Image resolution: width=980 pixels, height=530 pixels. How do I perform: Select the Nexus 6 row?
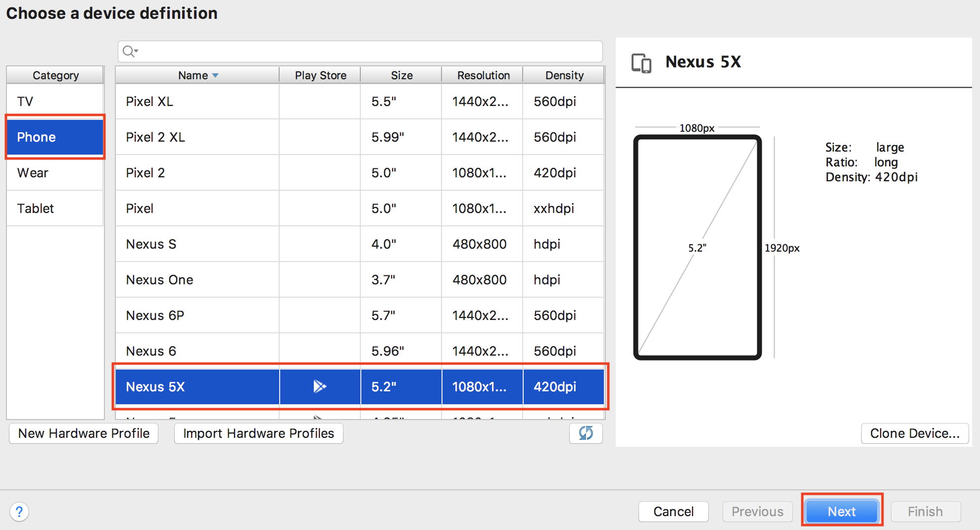coord(360,351)
